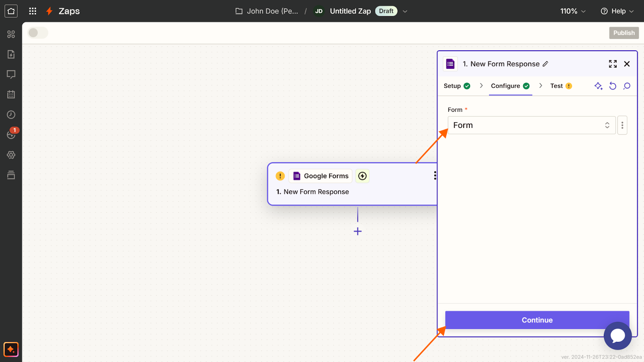644x362 pixels.
Task: Switch to the Setup tab
Action: click(456, 86)
